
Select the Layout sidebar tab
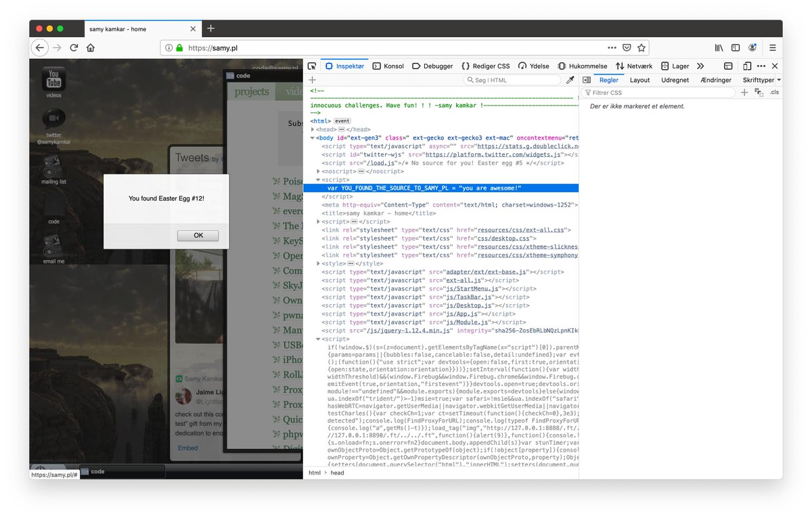pos(639,80)
